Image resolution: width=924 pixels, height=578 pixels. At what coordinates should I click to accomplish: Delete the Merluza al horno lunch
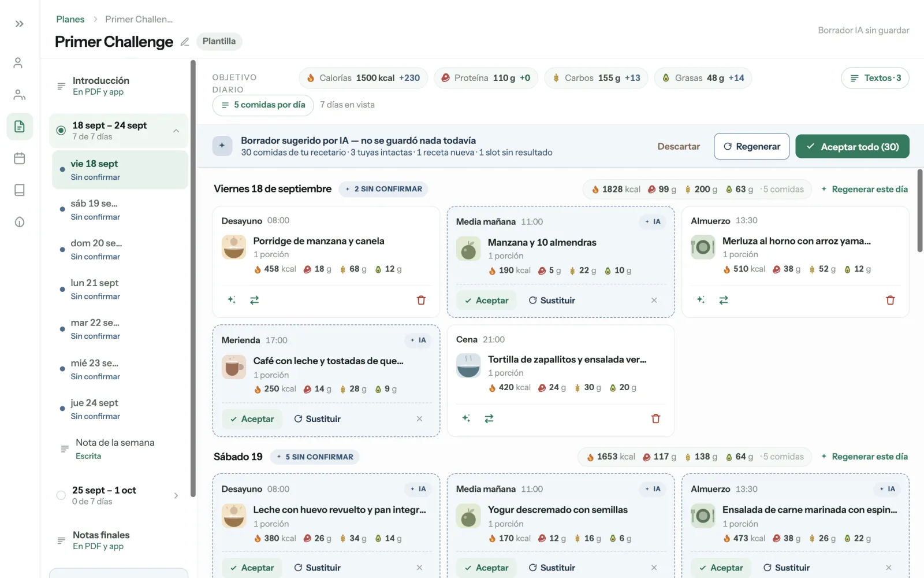point(890,300)
